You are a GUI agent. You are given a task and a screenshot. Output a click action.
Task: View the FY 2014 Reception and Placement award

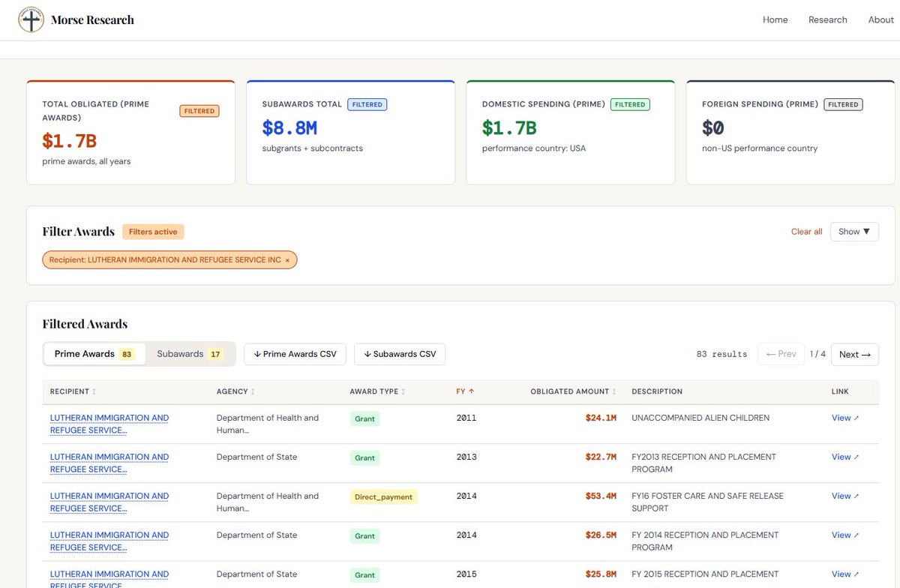pos(844,535)
